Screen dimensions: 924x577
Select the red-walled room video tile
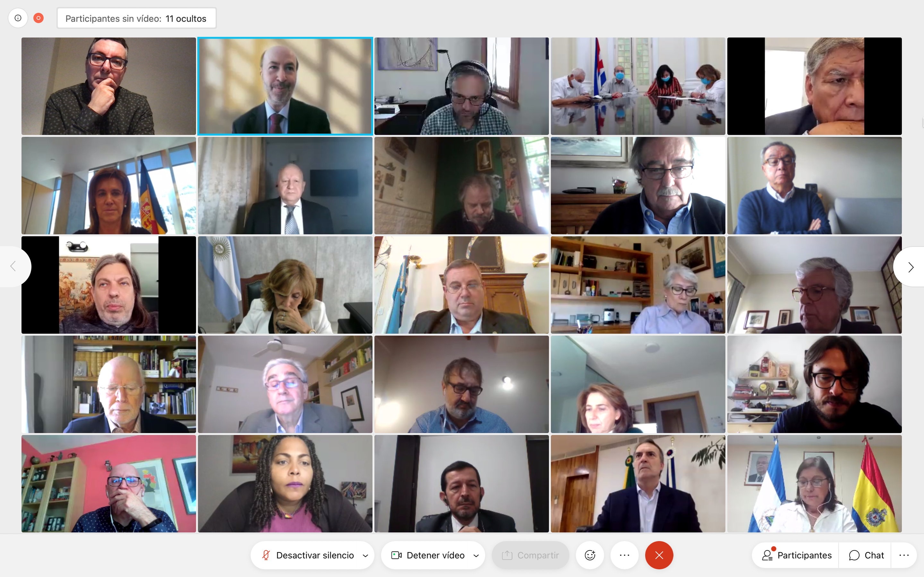coord(109,483)
